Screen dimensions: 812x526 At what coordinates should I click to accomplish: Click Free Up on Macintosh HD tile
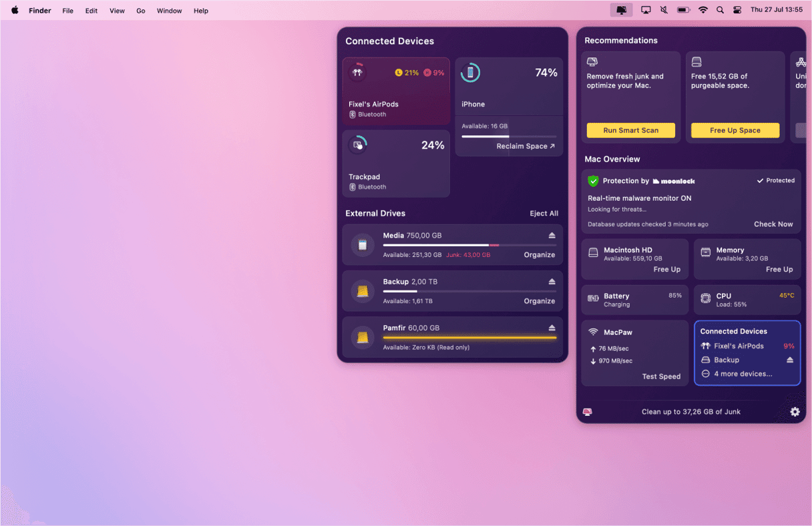667,270
